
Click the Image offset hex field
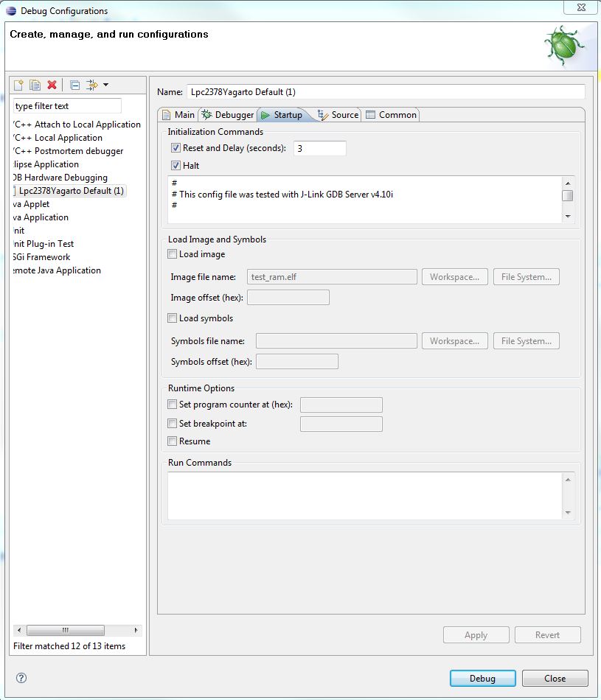tap(288, 298)
